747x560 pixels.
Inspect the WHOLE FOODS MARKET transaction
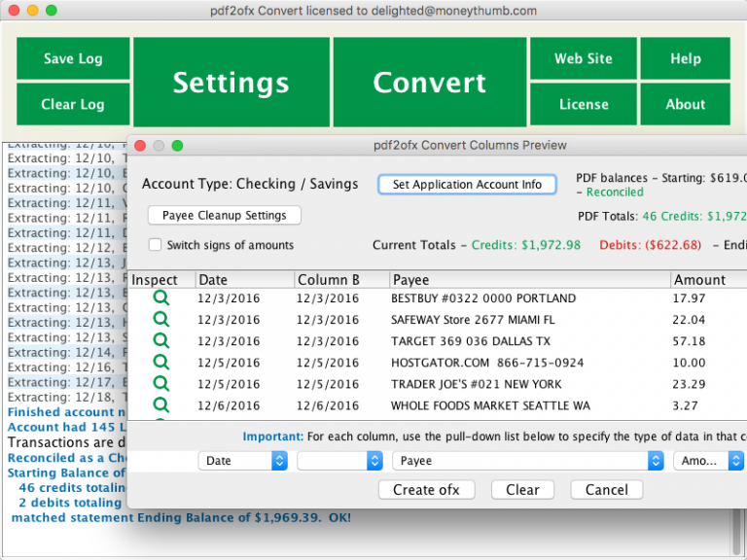[161, 405]
